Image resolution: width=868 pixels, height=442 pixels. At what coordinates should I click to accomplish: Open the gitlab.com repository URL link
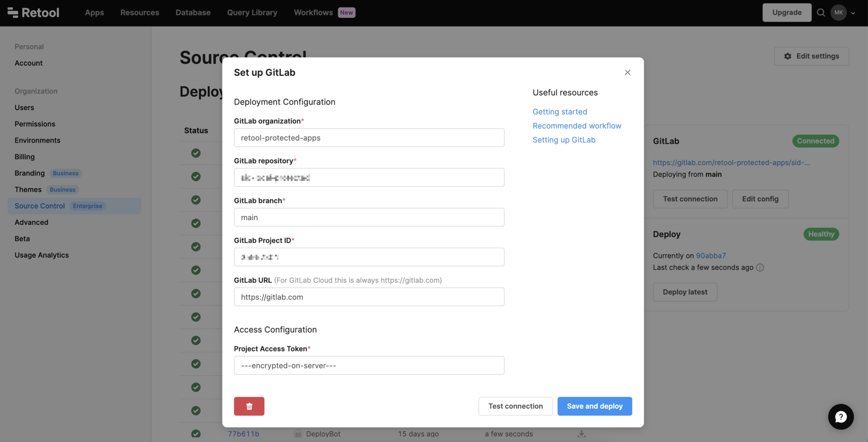pos(731,162)
